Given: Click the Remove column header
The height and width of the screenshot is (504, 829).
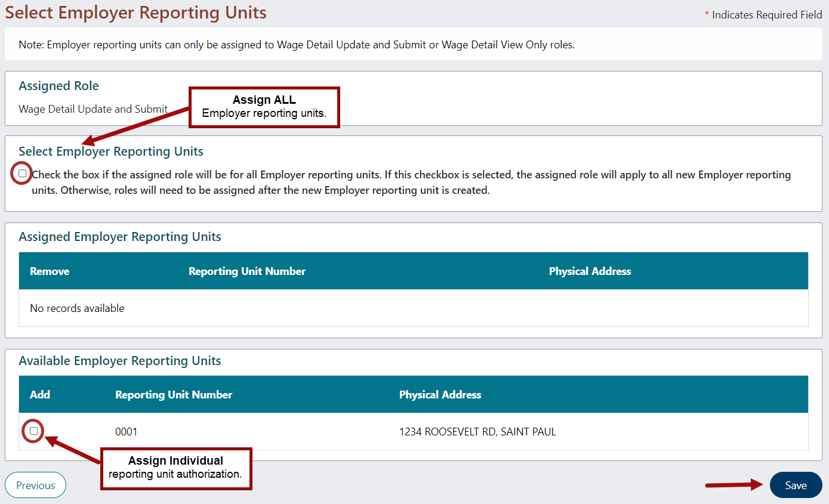Looking at the screenshot, I should point(50,271).
